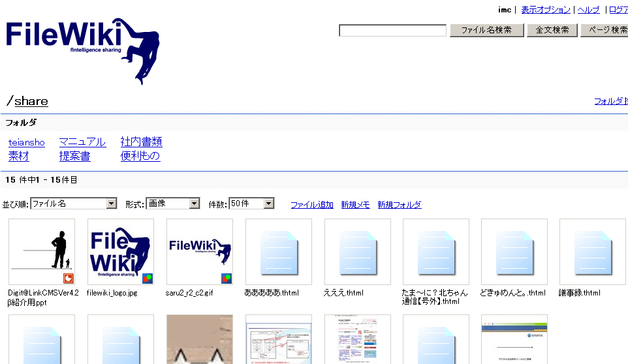Open the saru2_r2_c2.gif thumbnail

pyautogui.click(x=200, y=252)
